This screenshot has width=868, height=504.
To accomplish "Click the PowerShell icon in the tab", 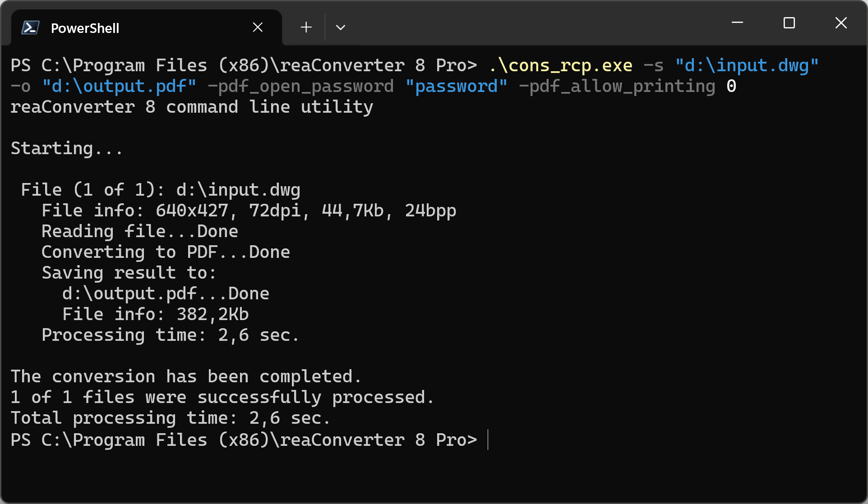I will pyautogui.click(x=30, y=28).
